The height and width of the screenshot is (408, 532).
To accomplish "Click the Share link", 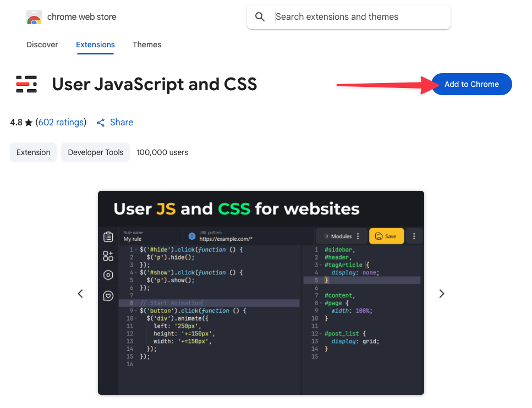I will click(122, 122).
